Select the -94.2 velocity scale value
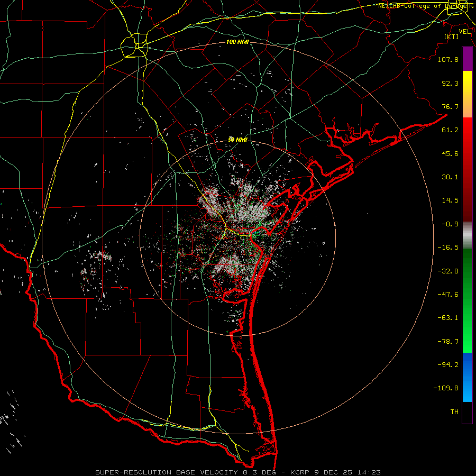476x476 pixels. point(448,364)
